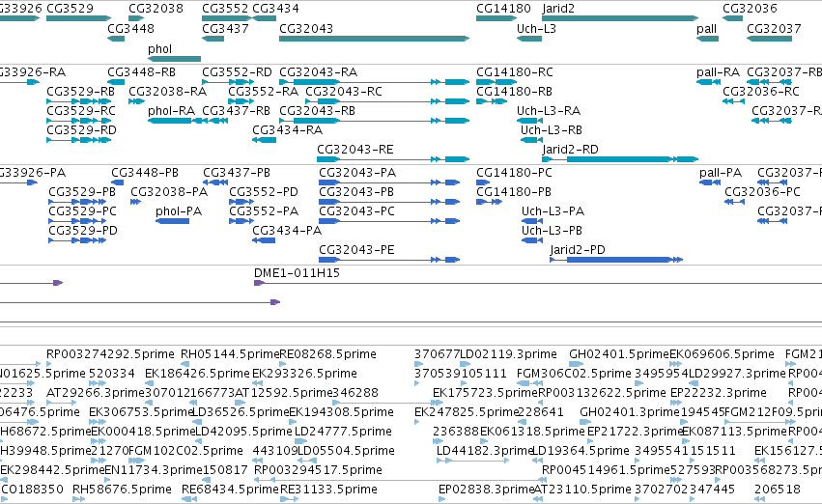Select transcript CG3552-RD label
This screenshot has height=504, width=822.
tap(237, 71)
